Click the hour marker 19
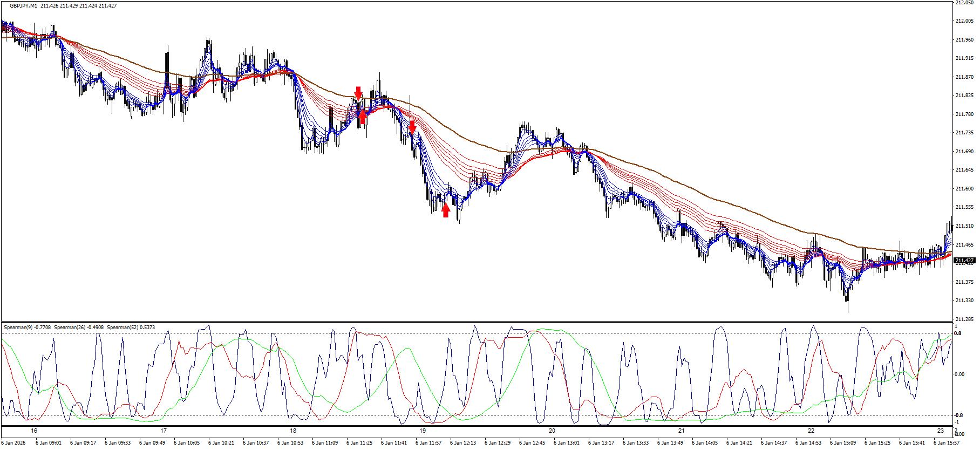This screenshot has height=457, width=980. click(423, 431)
